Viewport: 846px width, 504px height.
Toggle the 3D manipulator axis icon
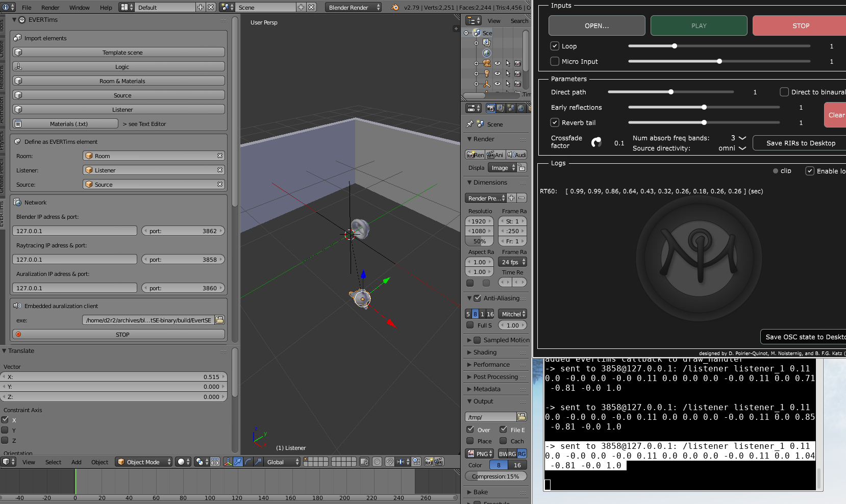[228, 462]
